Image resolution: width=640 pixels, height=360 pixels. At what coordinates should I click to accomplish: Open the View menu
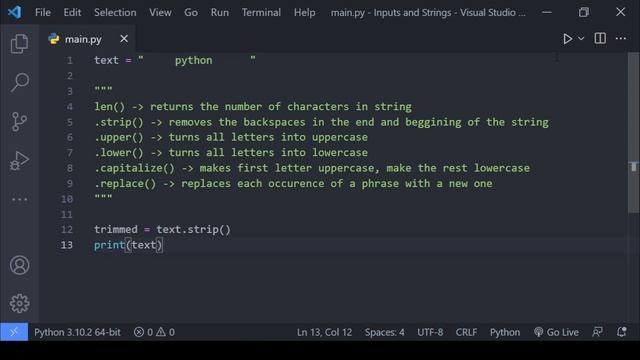(x=160, y=13)
